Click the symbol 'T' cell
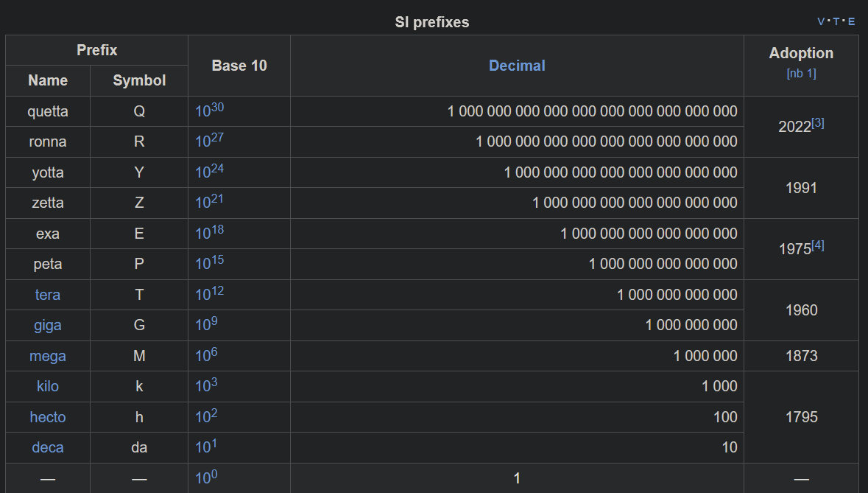 [139, 295]
